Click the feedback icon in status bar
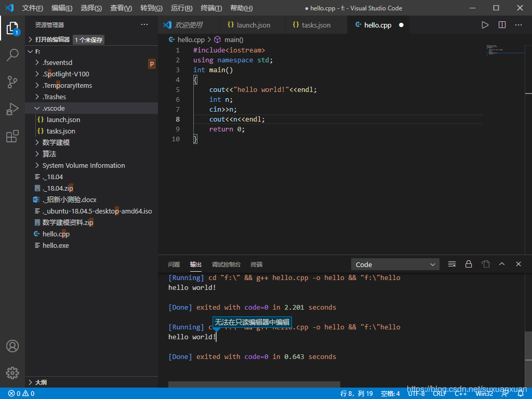 (505, 394)
